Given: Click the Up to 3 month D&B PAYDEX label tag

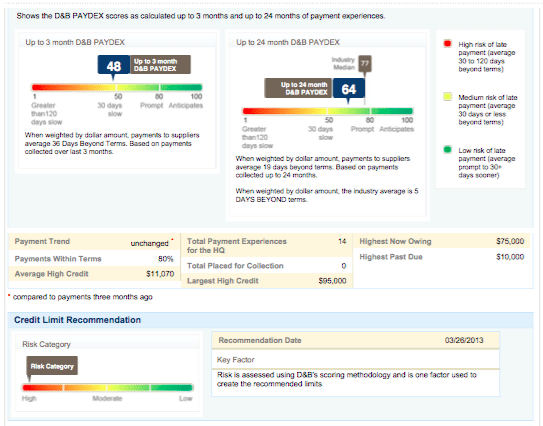Looking at the screenshot, I should (160, 65).
